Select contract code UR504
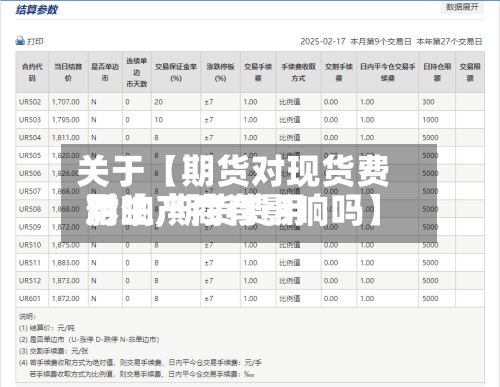Viewport: 500px width, 387px height. [30, 138]
